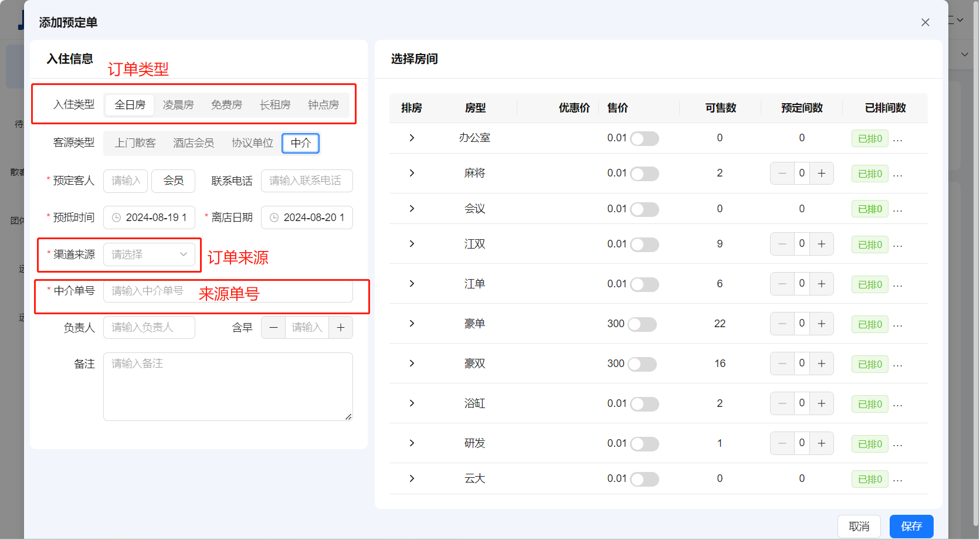This screenshot has height=540, width=980.
Task: Decrease 含早 breakfast count with minus icon
Action: tap(273, 328)
